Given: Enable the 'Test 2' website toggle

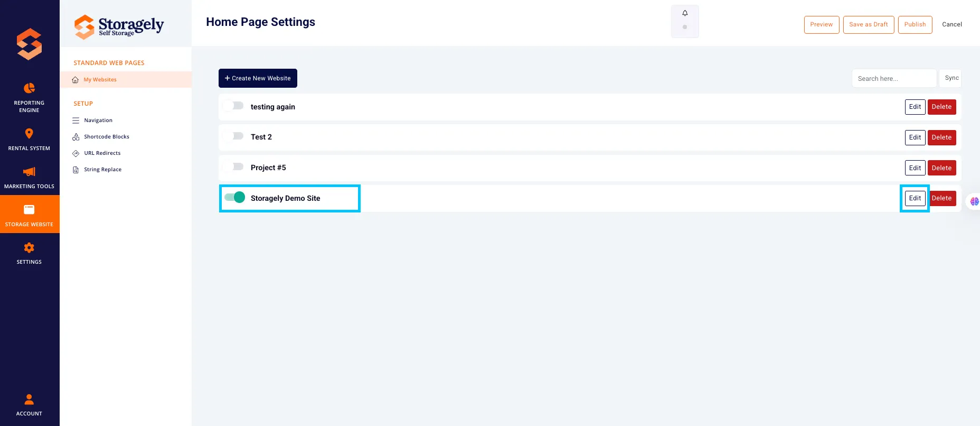Looking at the screenshot, I should click(x=233, y=136).
